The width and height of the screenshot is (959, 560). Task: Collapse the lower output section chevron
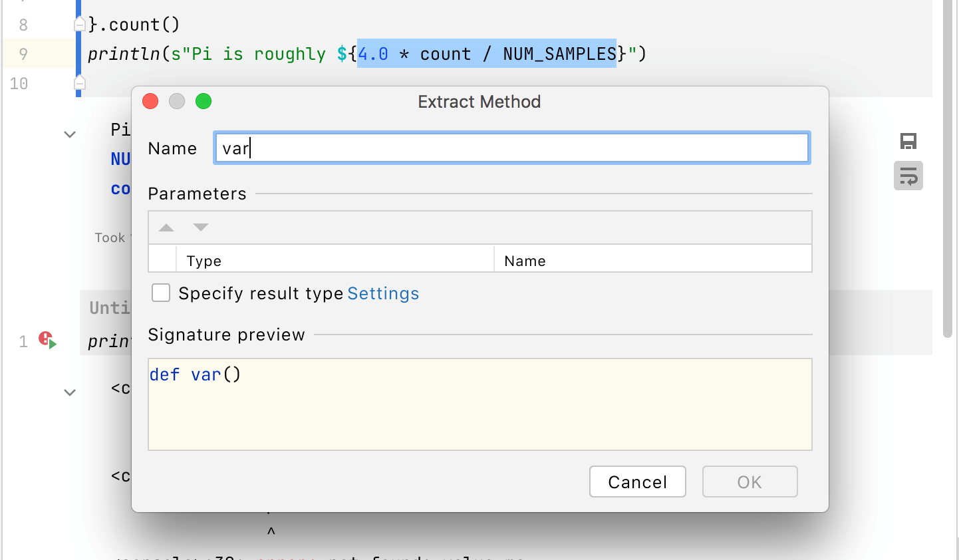[70, 392]
